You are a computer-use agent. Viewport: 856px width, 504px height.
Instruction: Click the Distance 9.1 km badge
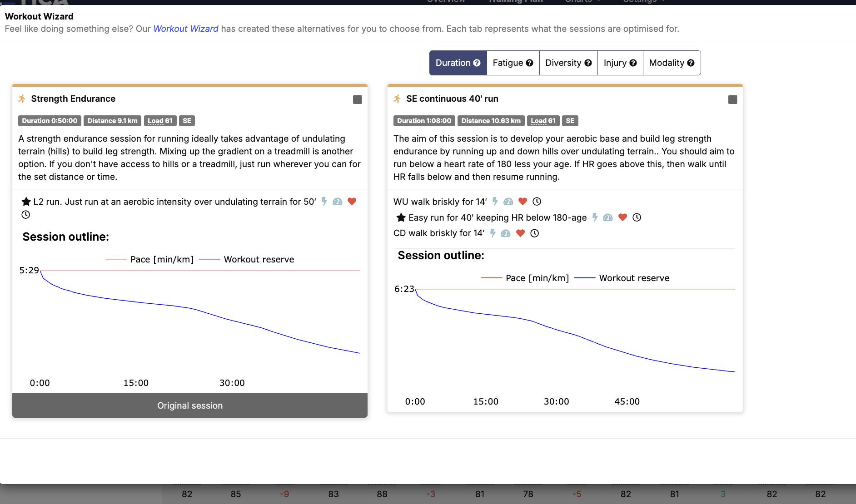pyautogui.click(x=112, y=121)
